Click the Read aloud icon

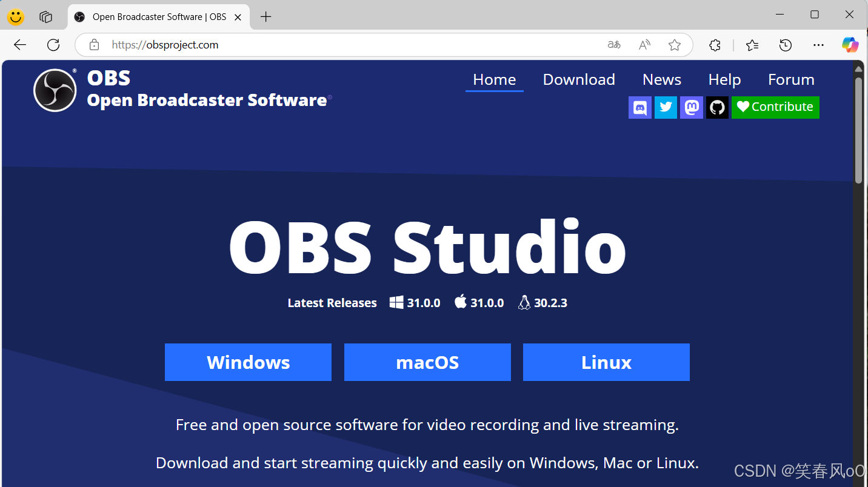click(645, 45)
